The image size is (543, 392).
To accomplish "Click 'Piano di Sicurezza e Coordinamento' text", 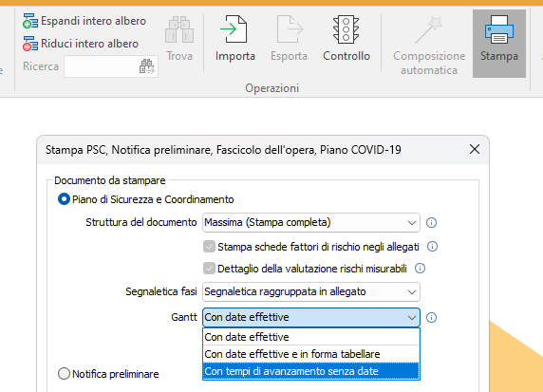I will [x=153, y=199].
